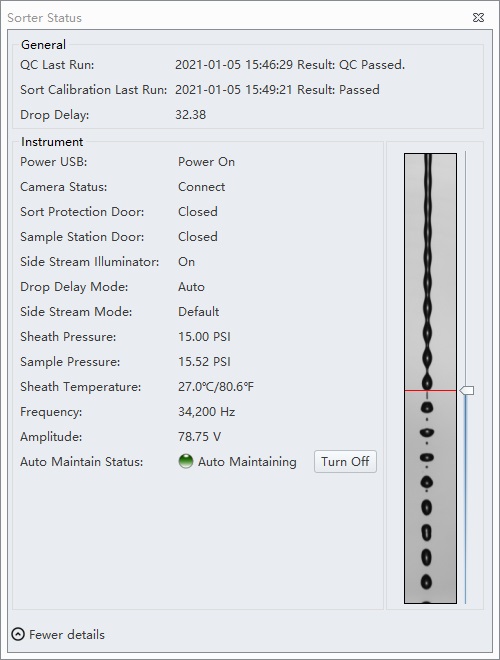Select the Drop Delay value 32.38
500x660 pixels.
point(191,115)
